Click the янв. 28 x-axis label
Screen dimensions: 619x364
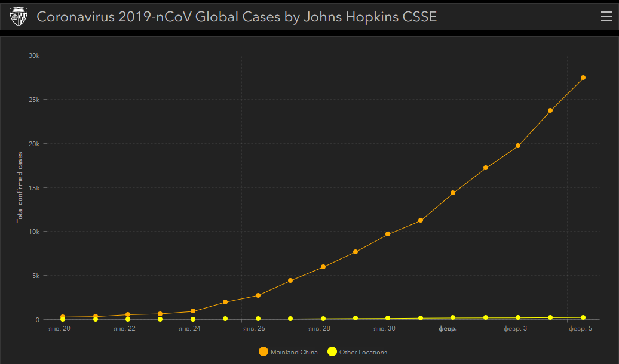coord(320,329)
